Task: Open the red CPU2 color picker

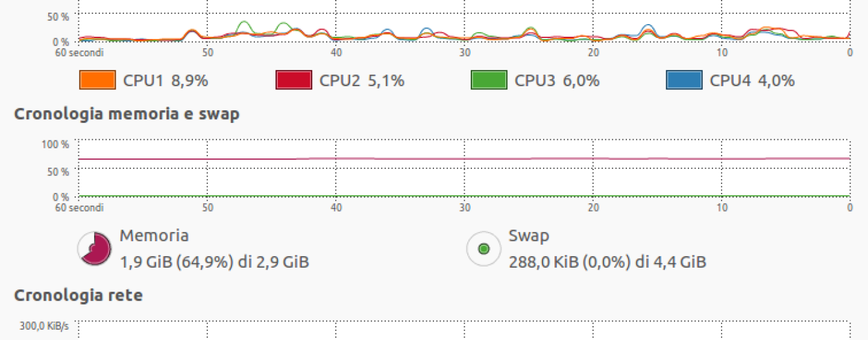Action: pos(294,80)
